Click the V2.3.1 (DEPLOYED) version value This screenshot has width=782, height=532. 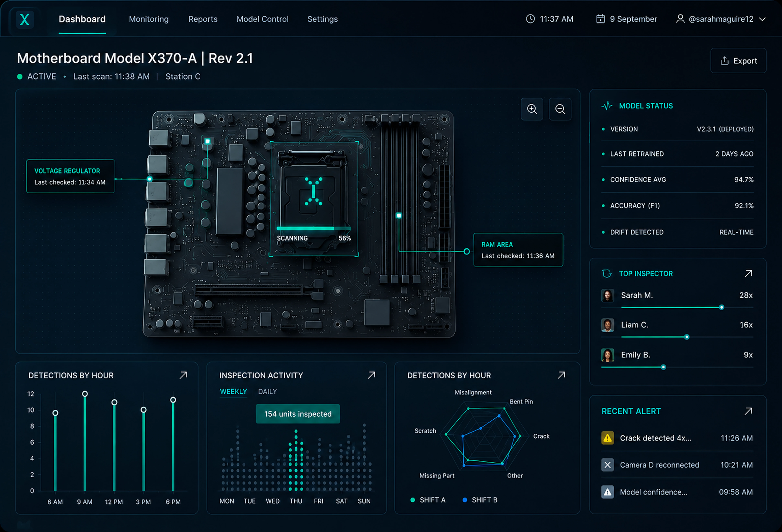(725, 129)
